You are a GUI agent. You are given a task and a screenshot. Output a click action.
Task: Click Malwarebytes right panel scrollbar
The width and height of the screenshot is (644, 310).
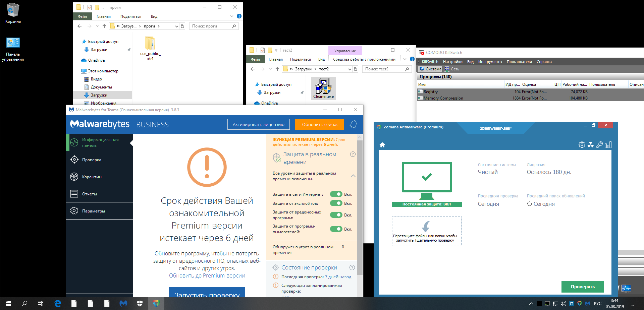360,208
